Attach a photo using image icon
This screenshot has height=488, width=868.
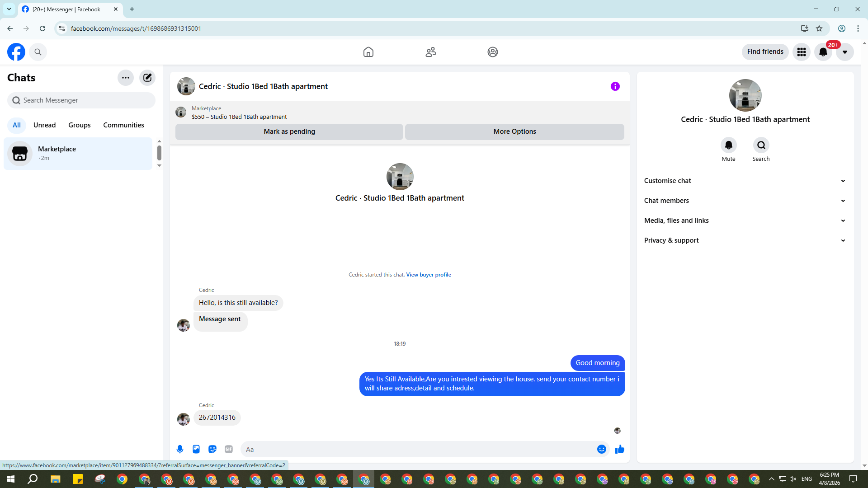coord(196,449)
